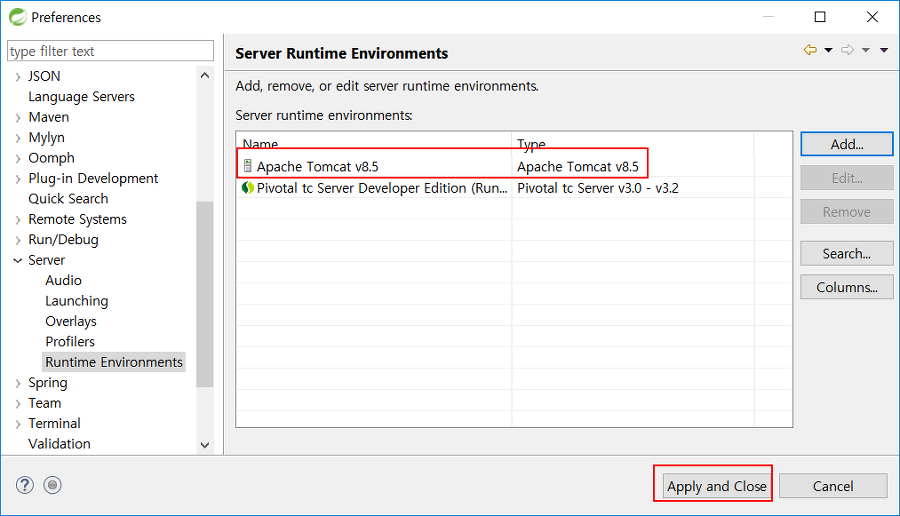Expand the Oomph tree node

(x=18, y=158)
